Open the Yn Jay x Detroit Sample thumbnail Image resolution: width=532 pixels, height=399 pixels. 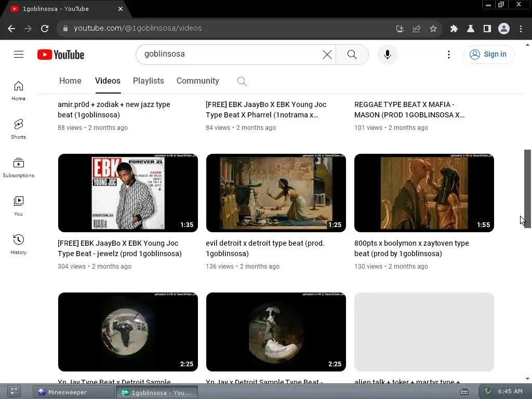tap(276, 332)
